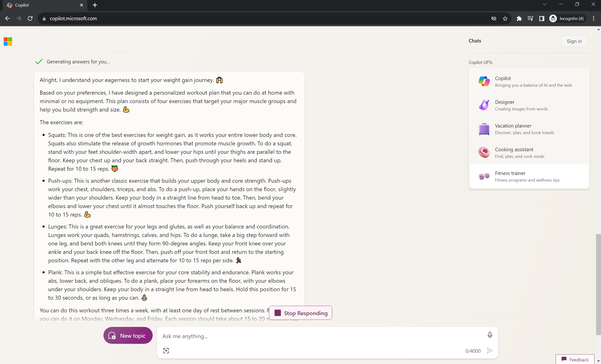This screenshot has width=601, height=364.
Task: Open the media control playlist icon
Action: [530, 19]
